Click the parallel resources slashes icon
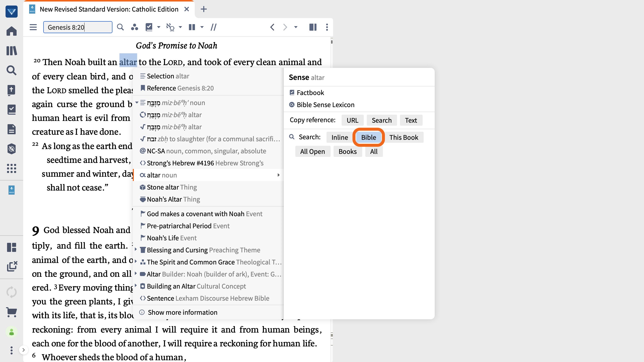644x362 pixels. [x=214, y=27]
